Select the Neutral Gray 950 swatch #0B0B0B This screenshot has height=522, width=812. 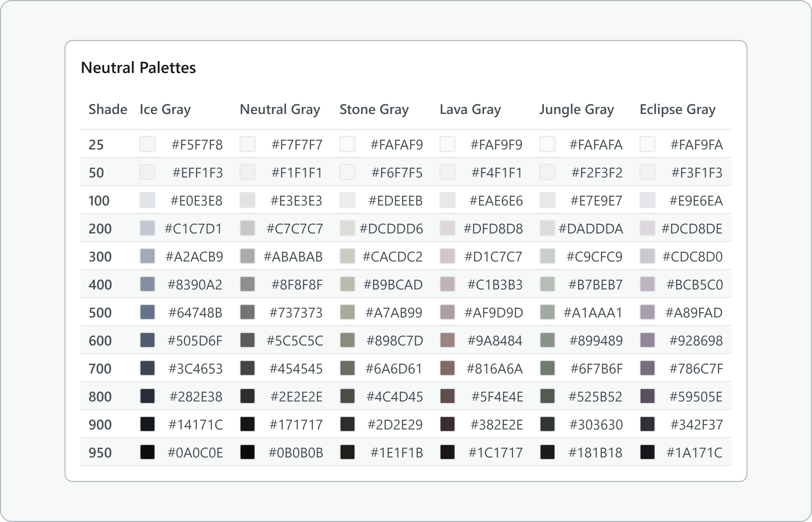click(247, 452)
